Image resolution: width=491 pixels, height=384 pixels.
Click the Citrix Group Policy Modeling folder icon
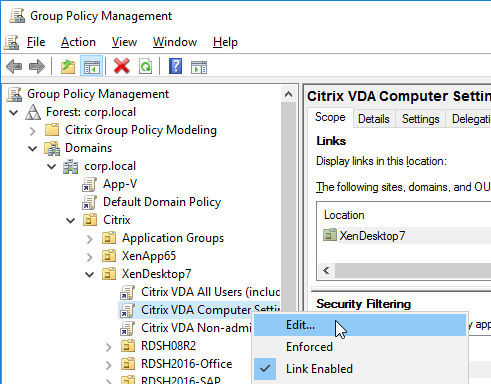[x=52, y=130]
